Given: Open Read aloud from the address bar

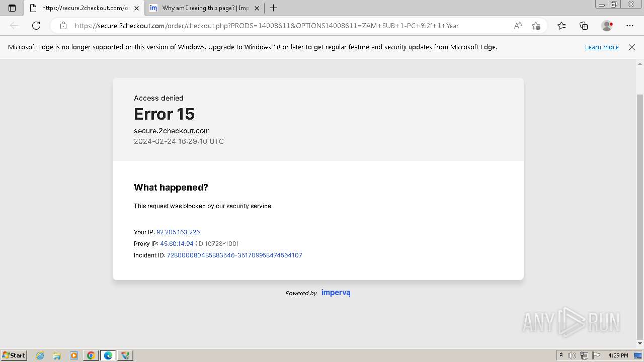Looking at the screenshot, I should (518, 26).
